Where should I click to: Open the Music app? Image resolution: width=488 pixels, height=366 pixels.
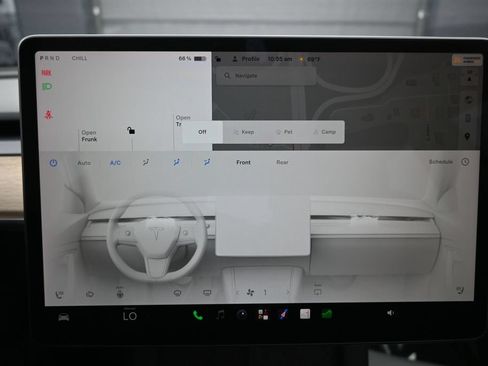click(x=220, y=314)
